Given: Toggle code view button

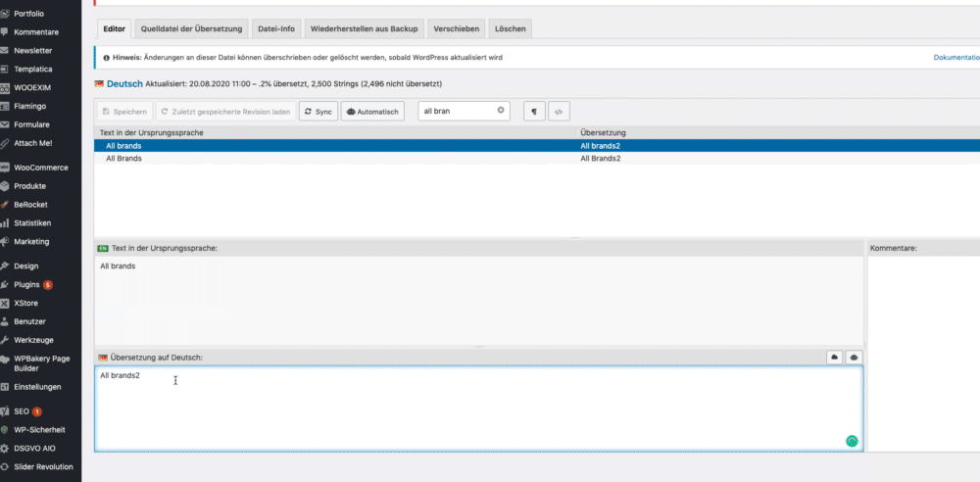Looking at the screenshot, I should (559, 112).
